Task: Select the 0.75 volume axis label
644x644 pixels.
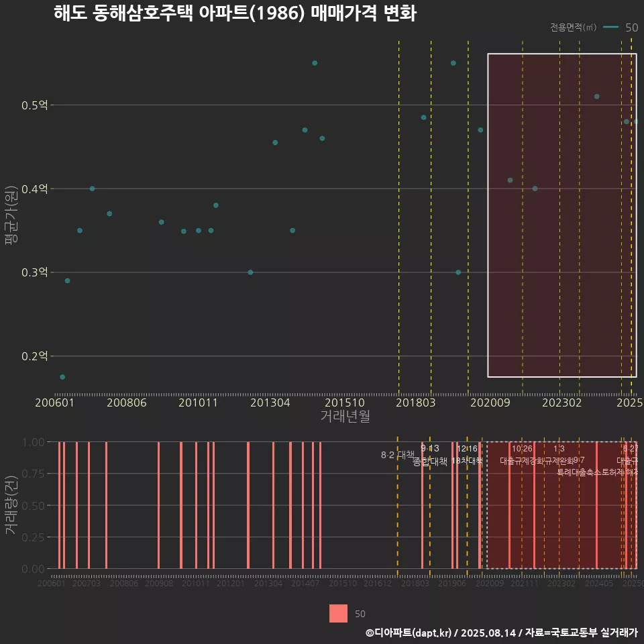Action: coord(34,474)
